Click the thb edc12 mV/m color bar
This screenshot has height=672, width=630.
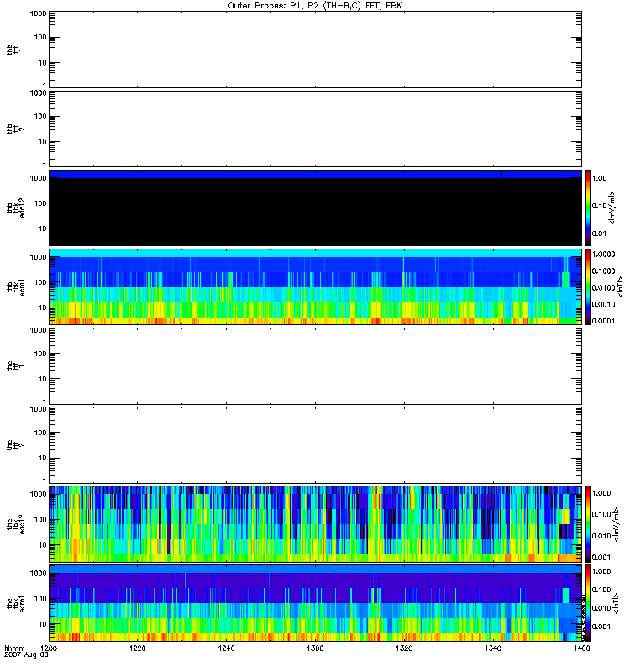pyautogui.click(x=588, y=207)
